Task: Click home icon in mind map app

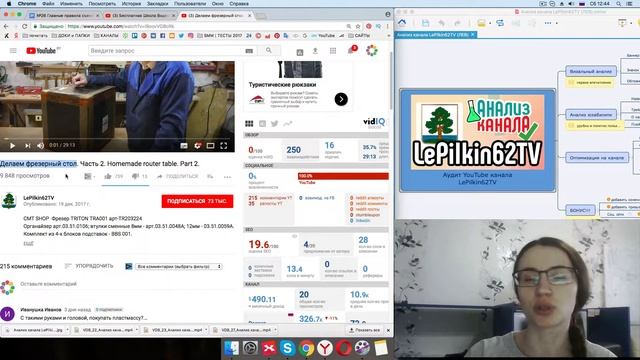Action: pos(402,22)
